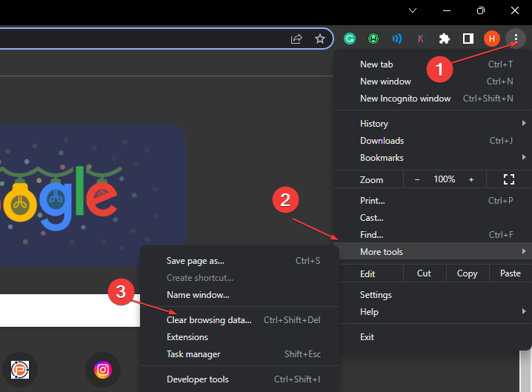Choose Cast... menu entry
The image size is (532, 392).
click(x=433, y=218)
